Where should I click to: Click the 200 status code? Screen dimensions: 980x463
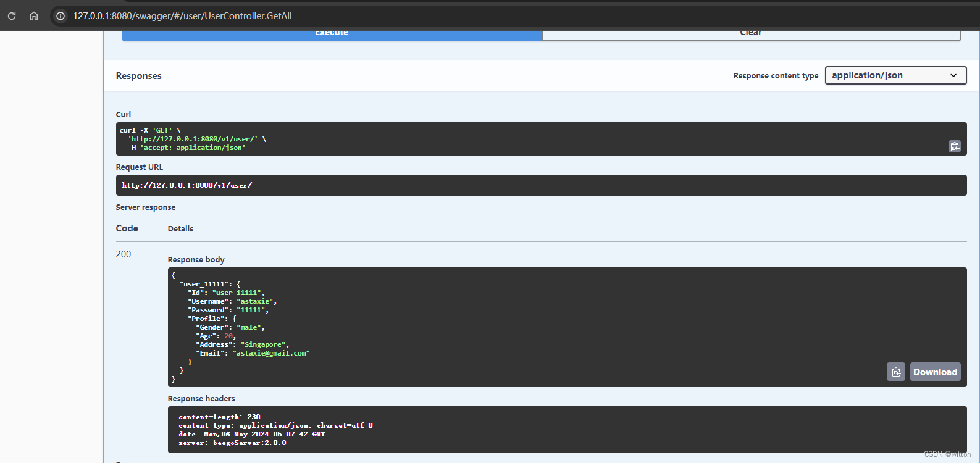pos(124,254)
